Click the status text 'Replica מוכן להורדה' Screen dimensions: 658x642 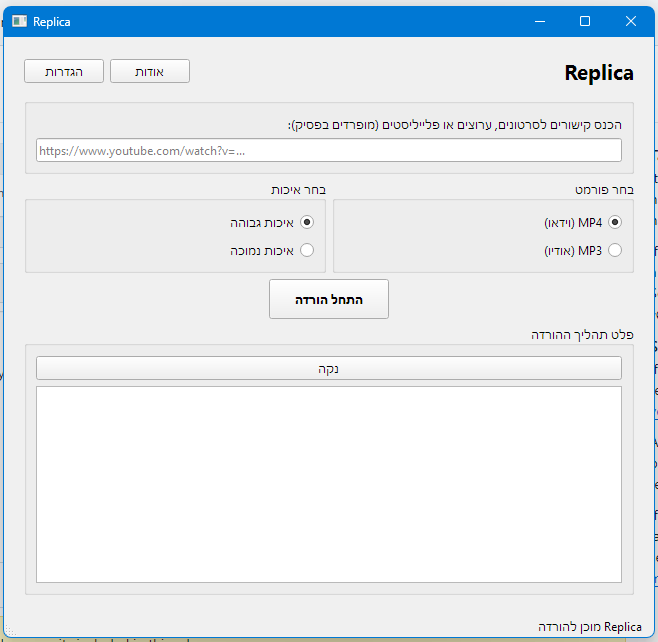[x=590, y=627]
